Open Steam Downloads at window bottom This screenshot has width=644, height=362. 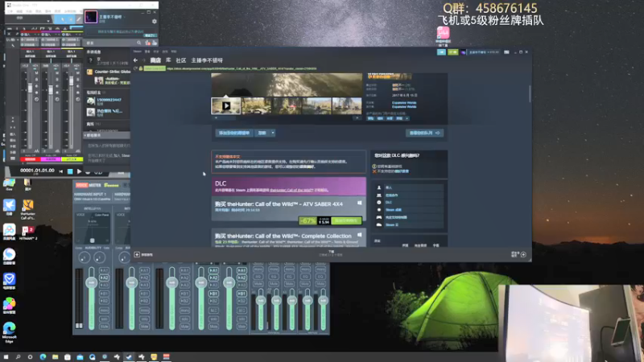[331, 253]
